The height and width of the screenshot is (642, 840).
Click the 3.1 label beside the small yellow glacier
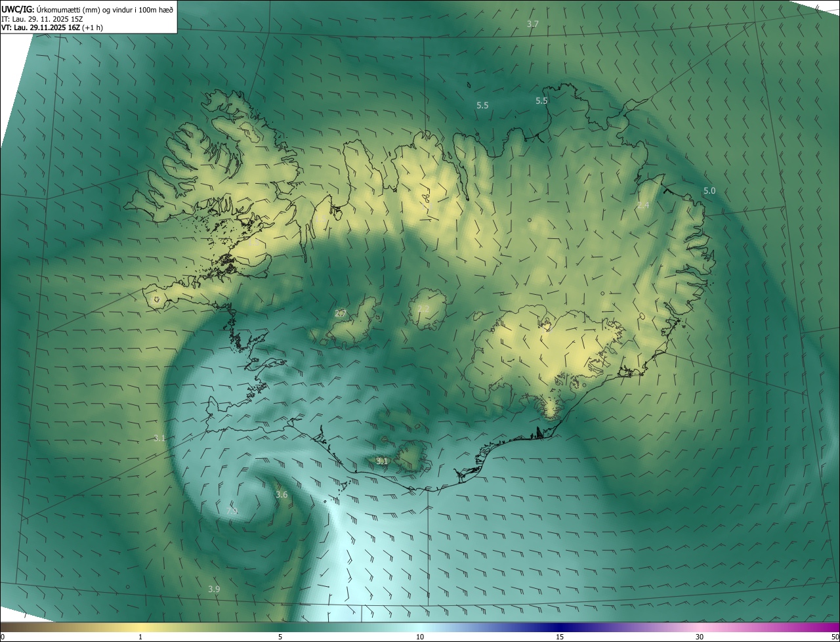pyautogui.click(x=382, y=461)
